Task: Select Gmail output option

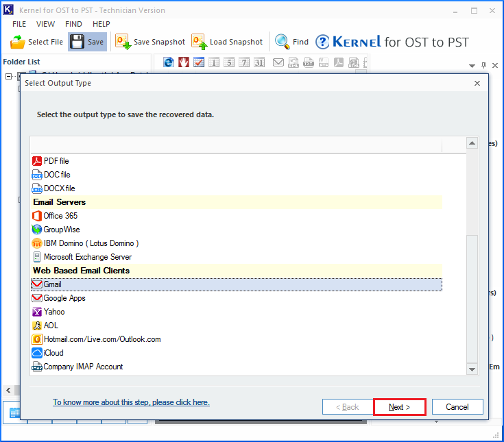Action: click(x=237, y=284)
